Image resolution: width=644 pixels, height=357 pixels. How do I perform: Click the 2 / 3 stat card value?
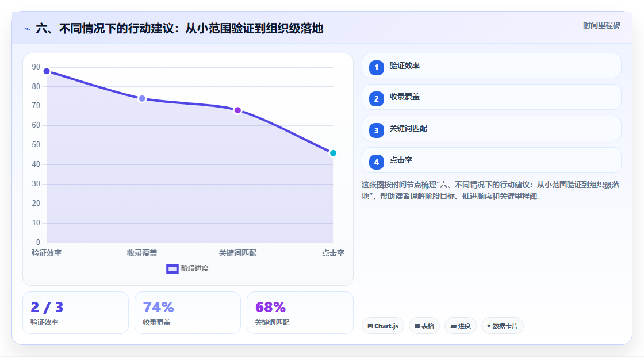point(47,308)
